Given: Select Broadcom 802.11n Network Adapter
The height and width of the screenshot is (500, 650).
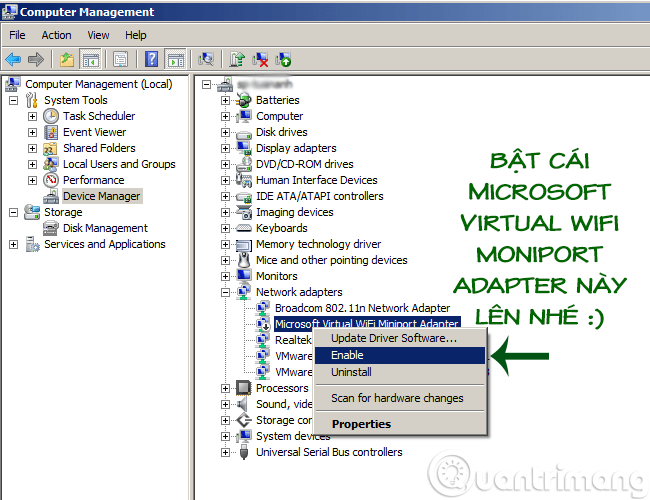Looking at the screenshot, I should pyautogui.click(x=362, y=308).
